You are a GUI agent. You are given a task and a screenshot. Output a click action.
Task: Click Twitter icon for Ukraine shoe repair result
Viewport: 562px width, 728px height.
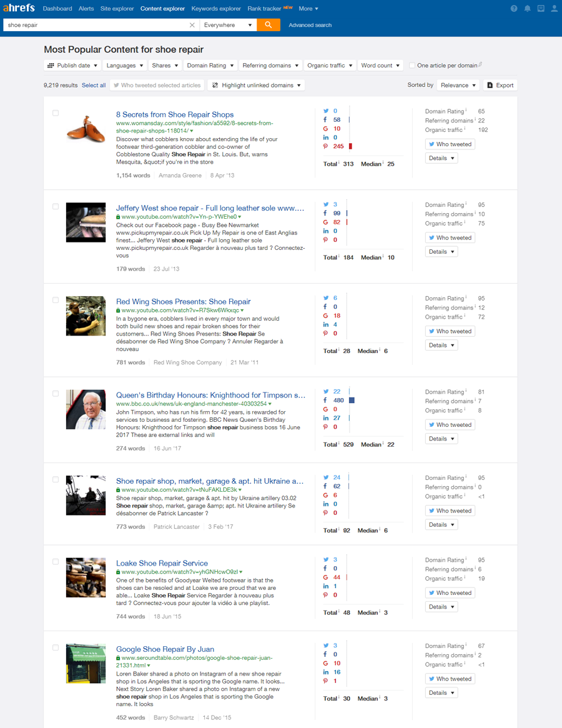pos(326,477)
